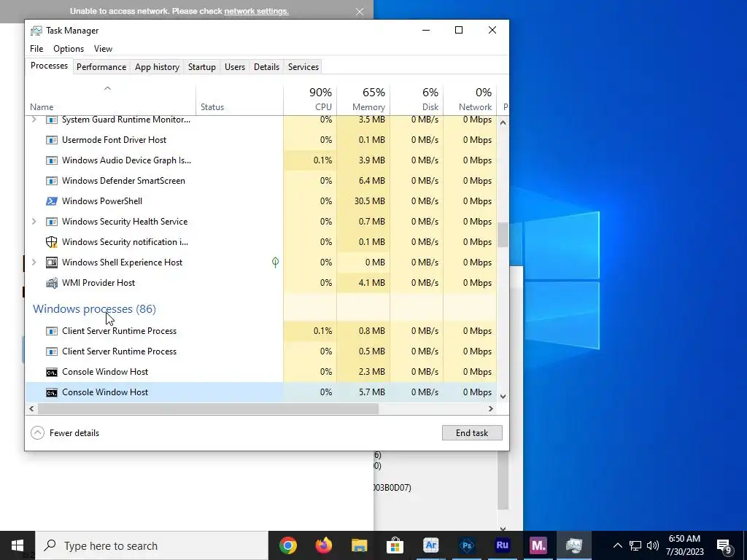Click the End task button
747x560 pixels.
(x=472, y=433)
